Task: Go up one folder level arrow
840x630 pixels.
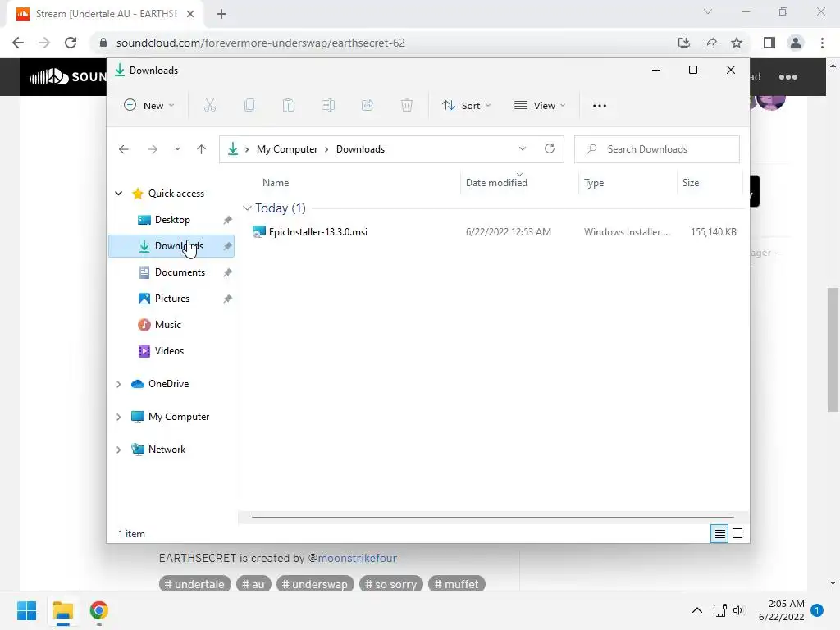Action: pos(202,149)
